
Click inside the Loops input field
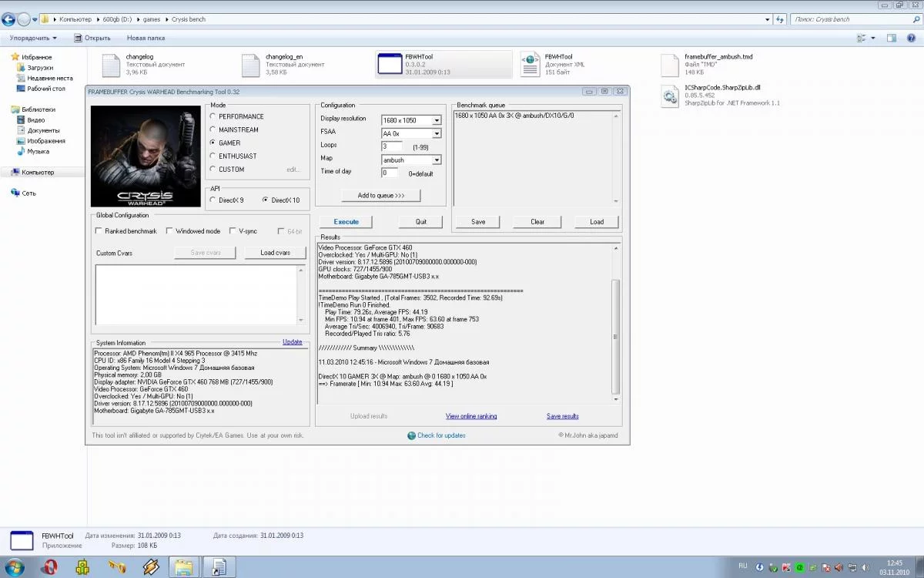click(x=391, y=146)
